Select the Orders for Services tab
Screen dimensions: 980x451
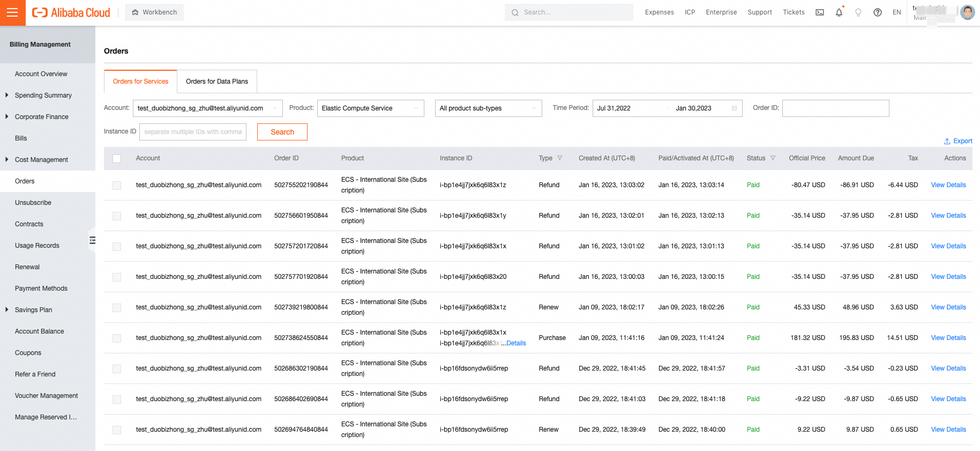point(140,82)
